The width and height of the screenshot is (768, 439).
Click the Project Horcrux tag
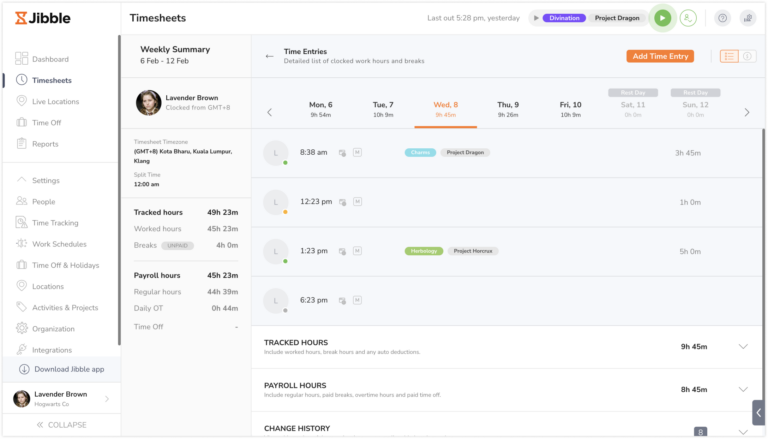473,251
